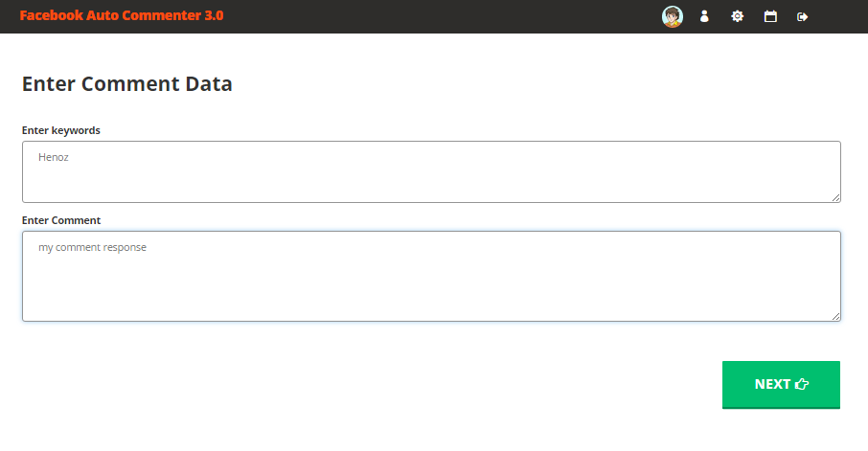868x451 pixels.
Task: Click the cartoon avatar profile picture
Action: coord(673,16)
